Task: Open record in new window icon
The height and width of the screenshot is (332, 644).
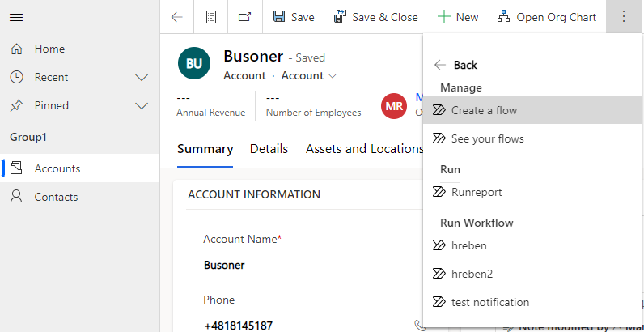Action: (x=244, y=17)
